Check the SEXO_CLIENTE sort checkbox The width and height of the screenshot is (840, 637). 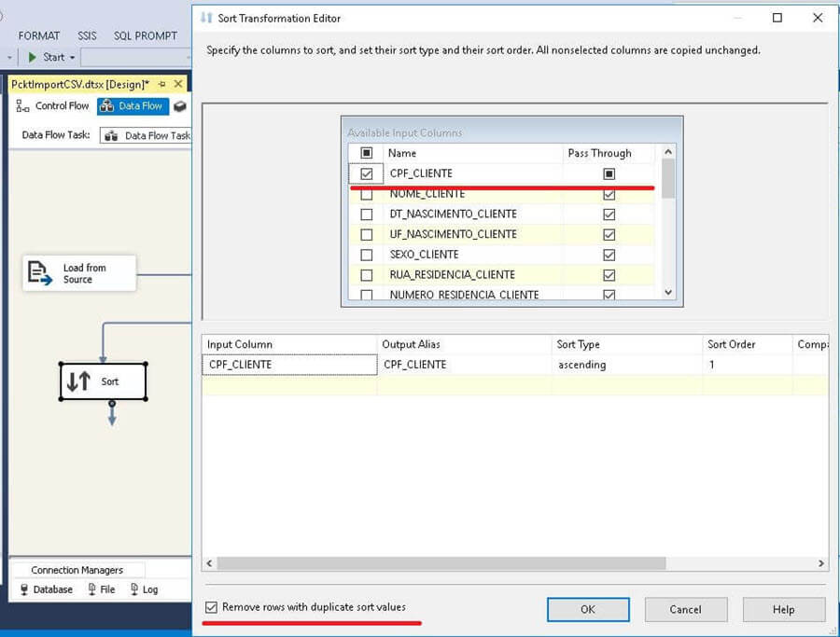367,255
